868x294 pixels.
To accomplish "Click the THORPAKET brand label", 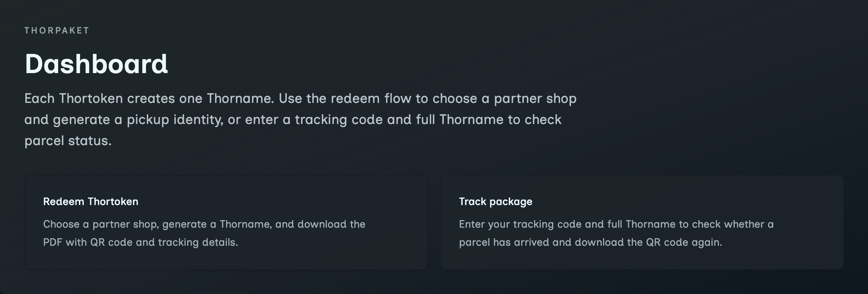I will [x=57, y=31].
